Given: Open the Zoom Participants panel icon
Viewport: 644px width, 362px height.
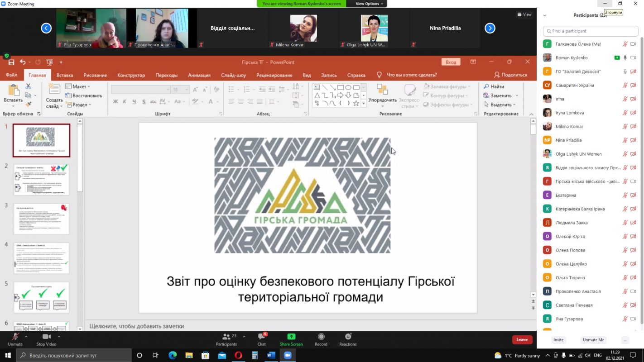Looking at the screenshot, I should click(x=226, y=337).
